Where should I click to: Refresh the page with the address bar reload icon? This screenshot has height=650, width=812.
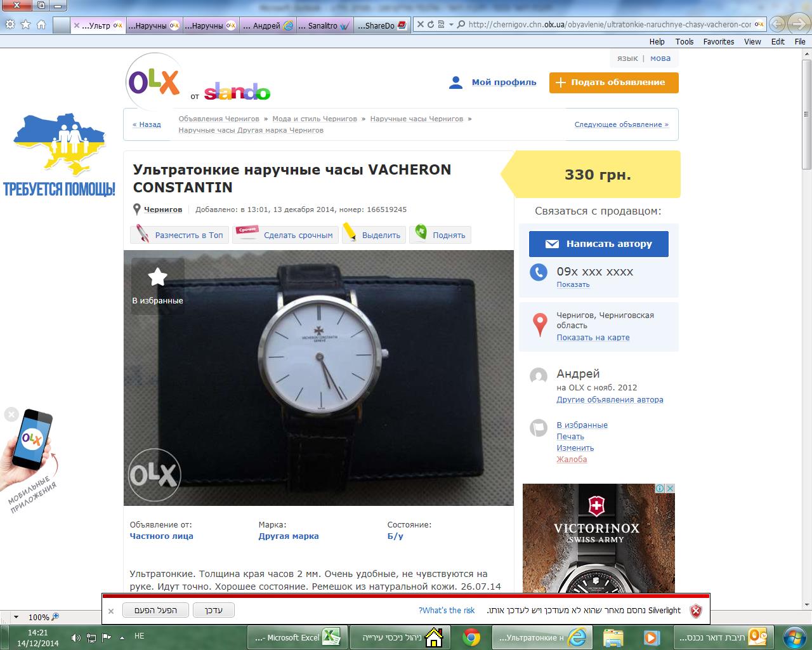(x=431, y=25)
